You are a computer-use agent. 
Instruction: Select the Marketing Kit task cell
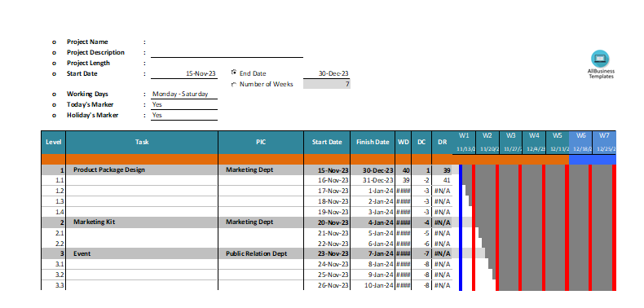[142, 222]
